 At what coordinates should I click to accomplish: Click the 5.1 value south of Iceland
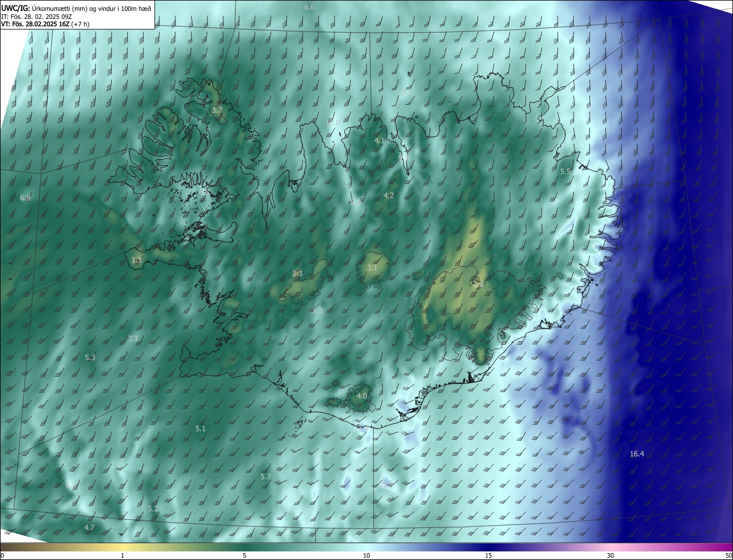point(200,429)
